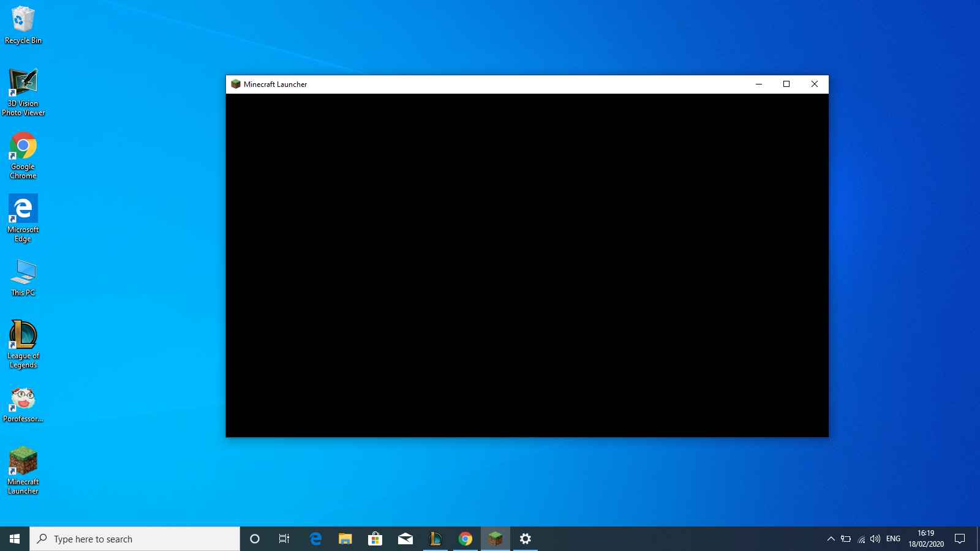Open the Recycle Bin desktop icon
This screenshot has width=980, height=551.
23,26
